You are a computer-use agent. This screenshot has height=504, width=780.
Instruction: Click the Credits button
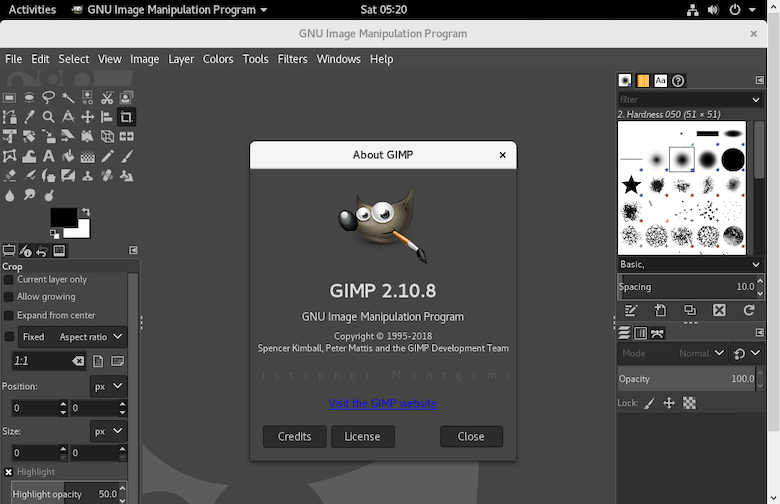coord(294,436)
